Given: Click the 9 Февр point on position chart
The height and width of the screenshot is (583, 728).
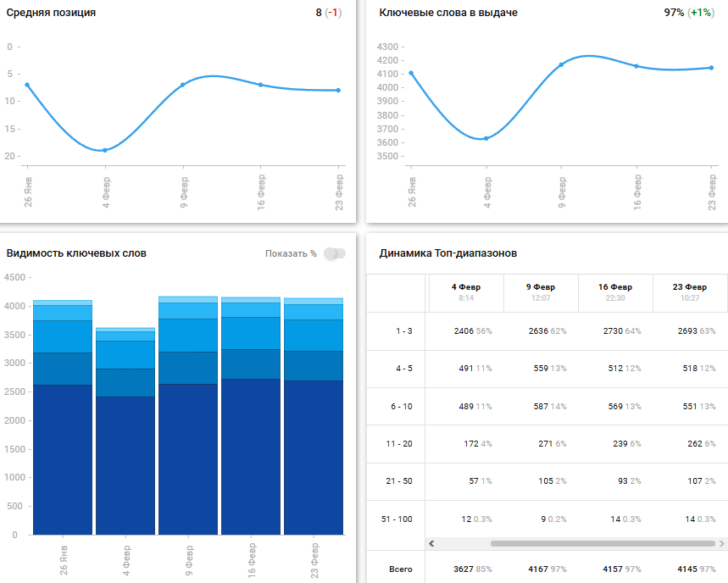Looking at the screenshot, I should coord(182,85).
